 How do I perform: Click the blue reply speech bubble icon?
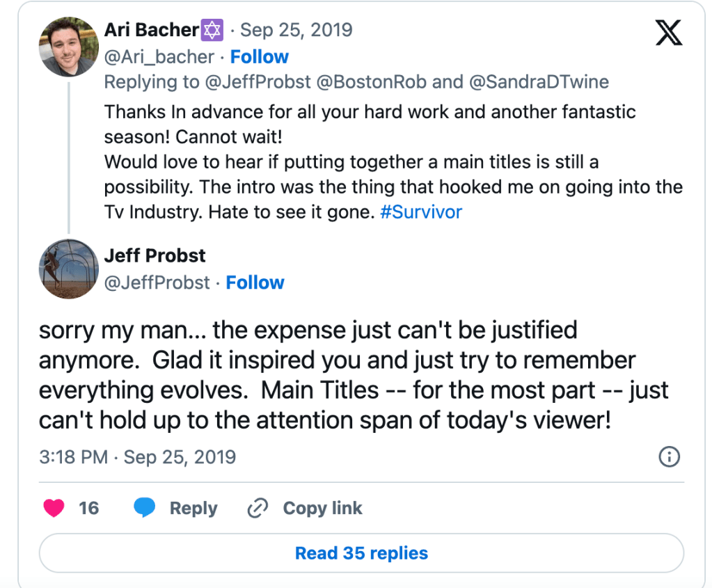(145, 509)
